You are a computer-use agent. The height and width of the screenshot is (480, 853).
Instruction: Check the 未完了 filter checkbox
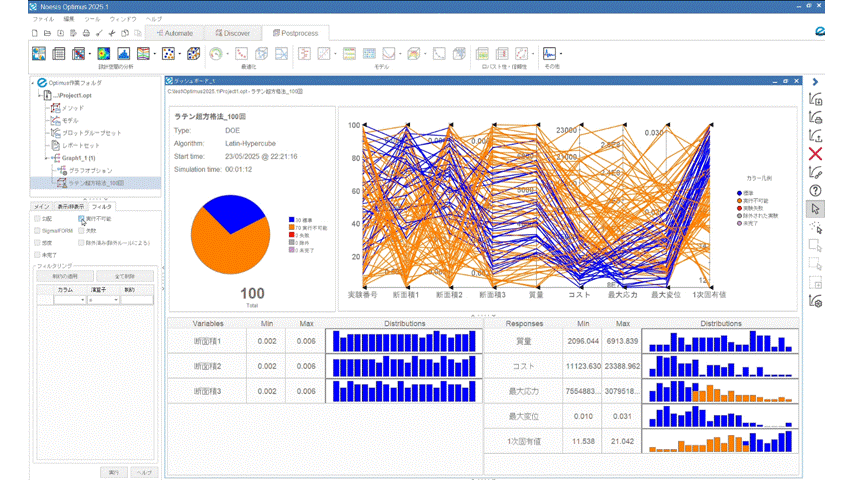[38, 254]
